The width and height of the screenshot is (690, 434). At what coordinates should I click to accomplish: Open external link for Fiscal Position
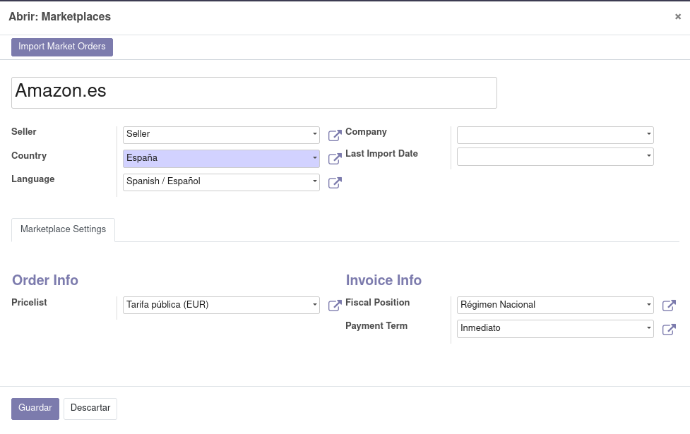click(x=669, y=306)
